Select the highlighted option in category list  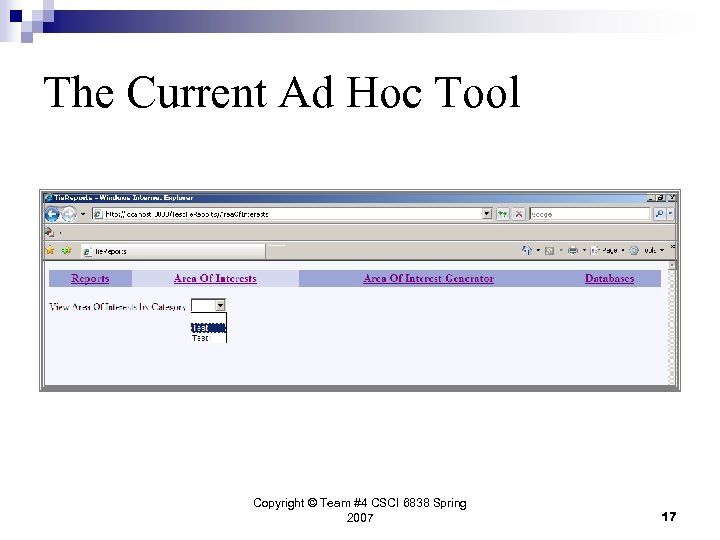pyautogui.click(x=208, y=328)
